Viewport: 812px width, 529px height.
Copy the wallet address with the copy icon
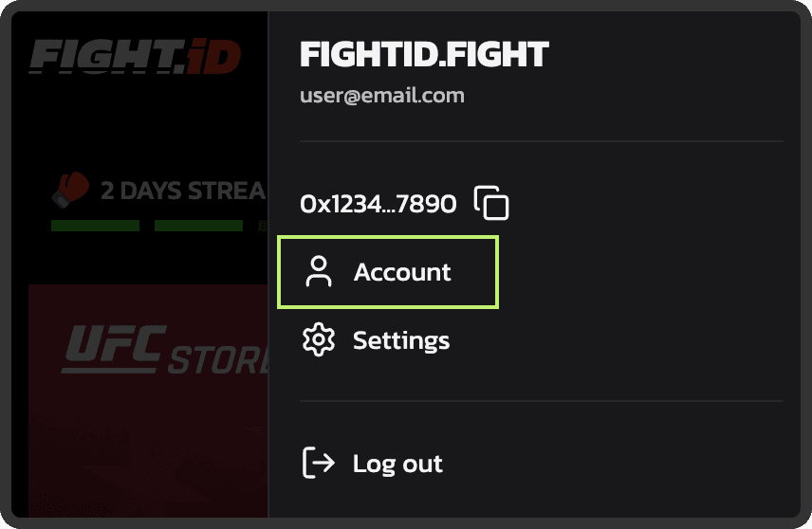[491, 203]
